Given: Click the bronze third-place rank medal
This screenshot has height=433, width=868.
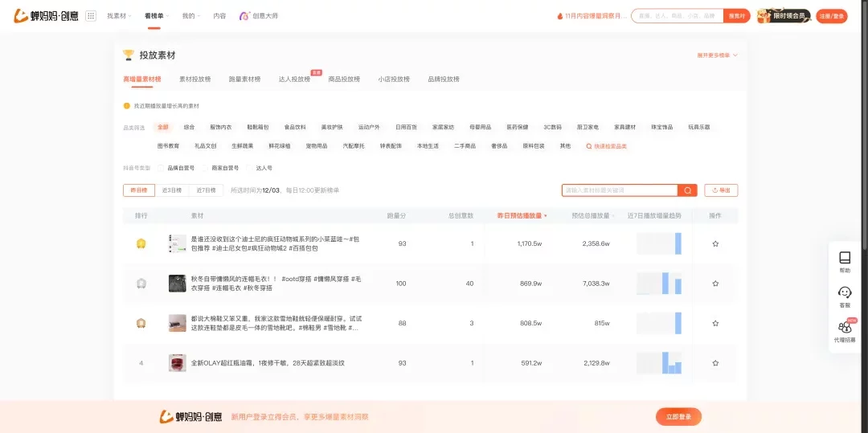Looking at the screenshot, I should coord(141,323).
